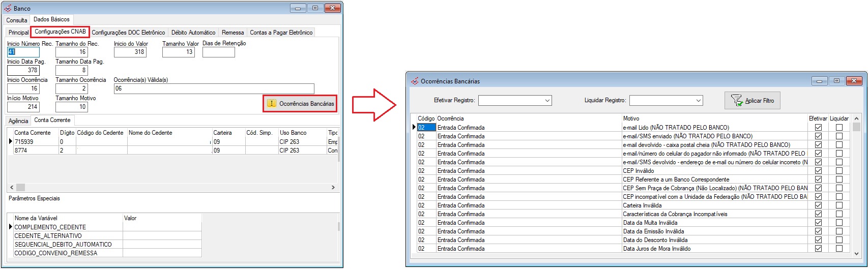The width and height of the screenshot is (868, 269).
Task: Select row arrow for conta corrente 715939
Action: 11,141
